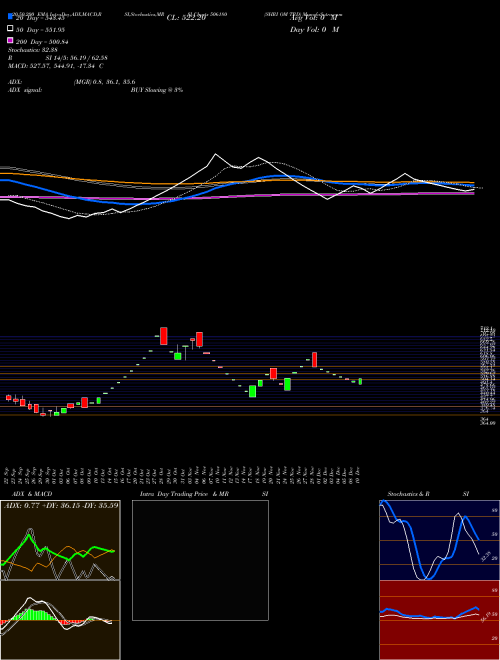Click the ADX: 0.77 +DY: 36.15 -DY: 35.59 header
The image size is (500, 660).
pos(61,505)
